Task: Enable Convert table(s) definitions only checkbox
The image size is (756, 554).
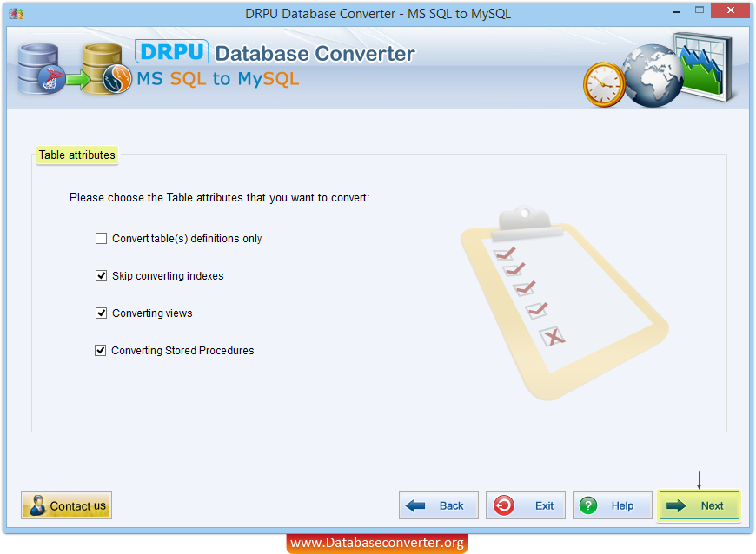Action: tap(102, 239)
